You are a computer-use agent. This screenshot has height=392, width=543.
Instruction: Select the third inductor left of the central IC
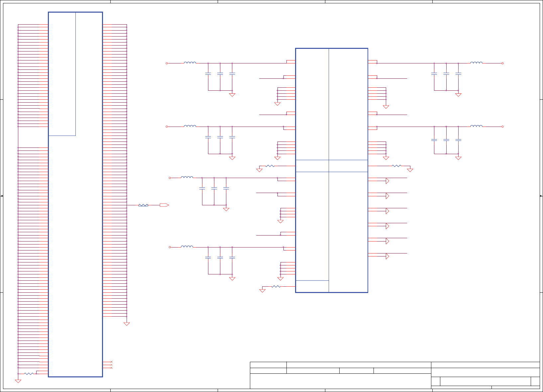[187, 177]
